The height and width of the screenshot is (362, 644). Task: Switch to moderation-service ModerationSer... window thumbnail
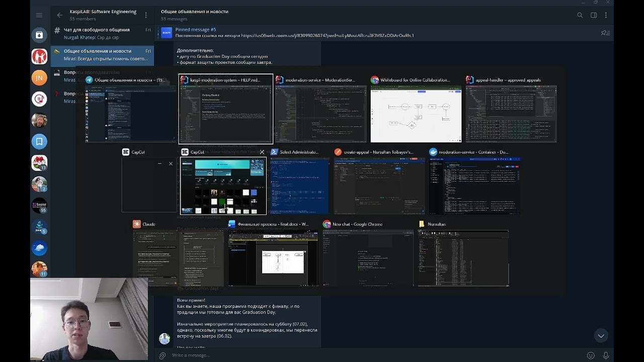tap(320, 109)
